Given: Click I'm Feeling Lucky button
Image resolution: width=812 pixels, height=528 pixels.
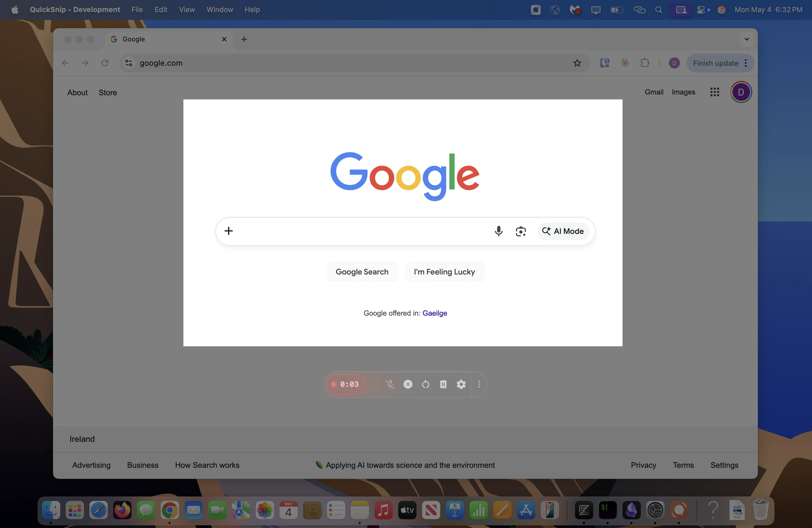Looking at the screenshot, I should pos(444,272).
